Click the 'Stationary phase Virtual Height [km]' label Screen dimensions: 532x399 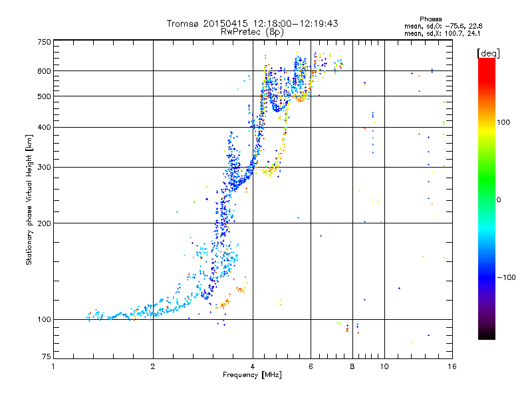click(29, 200)
